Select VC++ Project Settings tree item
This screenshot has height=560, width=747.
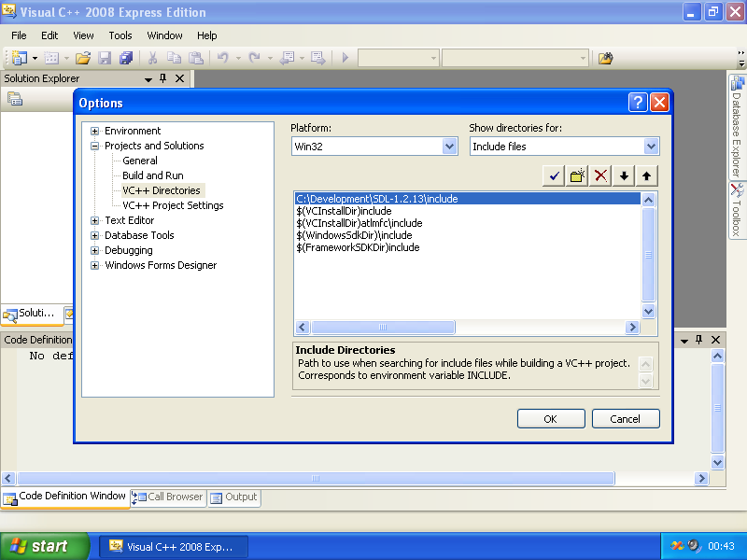point(173,205)
